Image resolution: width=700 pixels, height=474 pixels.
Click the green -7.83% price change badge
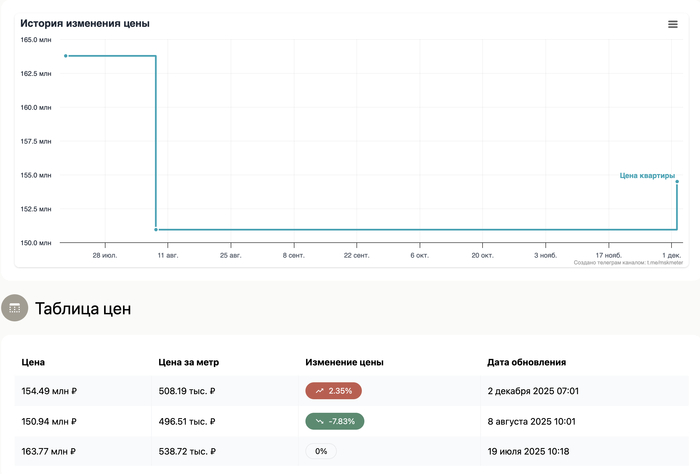[x=335, y=422]
